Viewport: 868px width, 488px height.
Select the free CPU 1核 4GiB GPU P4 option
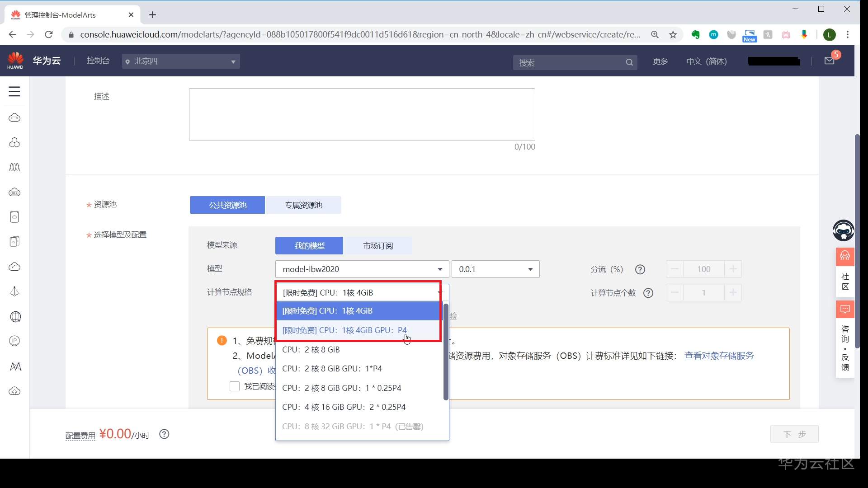point(344,330)
